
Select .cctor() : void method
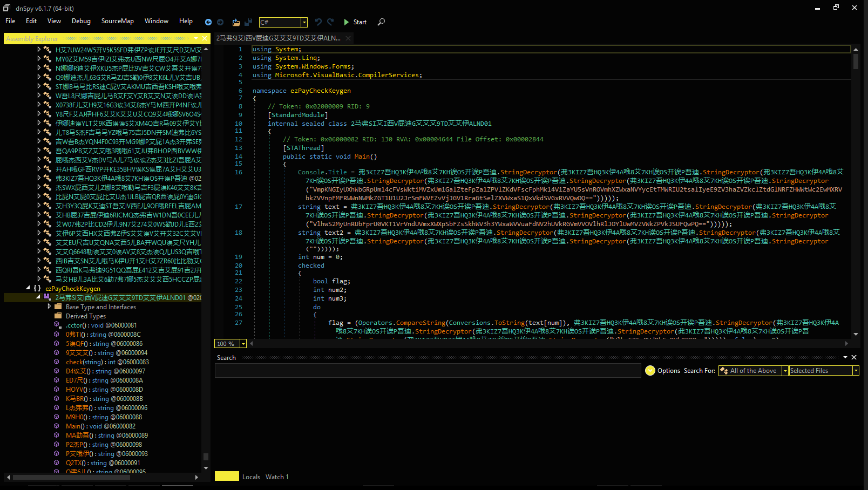(101, 325)
